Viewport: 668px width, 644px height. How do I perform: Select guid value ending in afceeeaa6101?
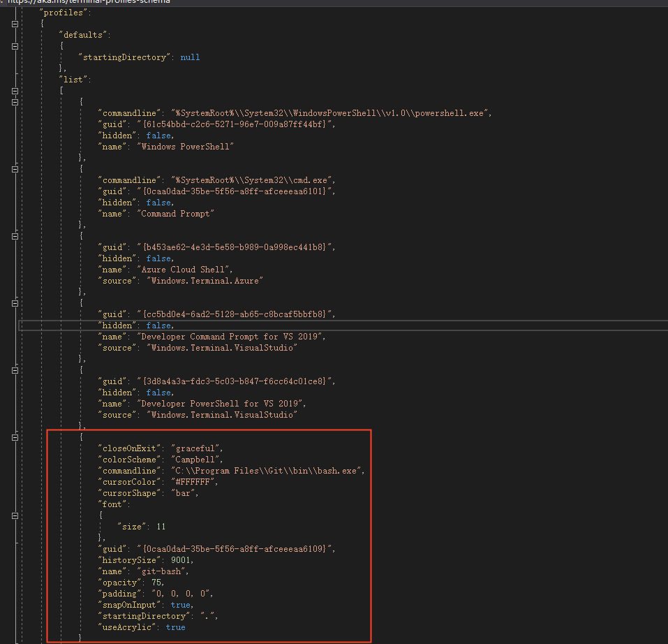[x=235, y=191]
